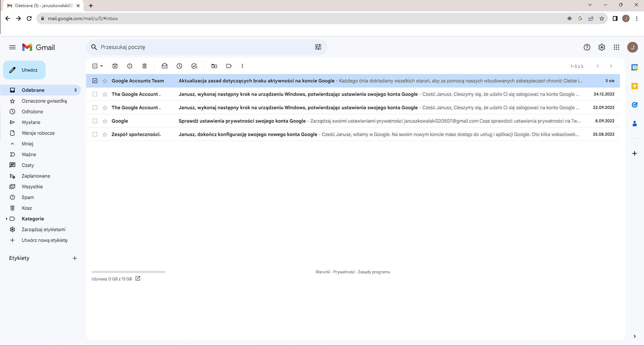This screenshot has height=346, width=644.
Task: Click the search magnifier icon
Action: pos(94,47)
